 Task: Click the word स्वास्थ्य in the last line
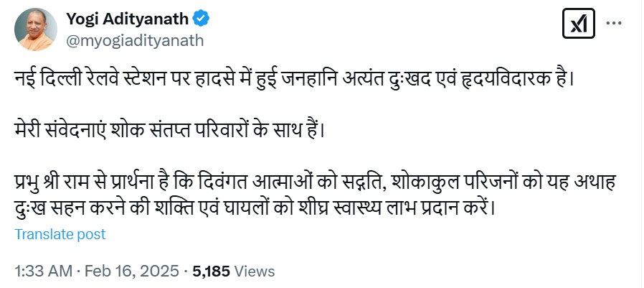tap(367, 209)
